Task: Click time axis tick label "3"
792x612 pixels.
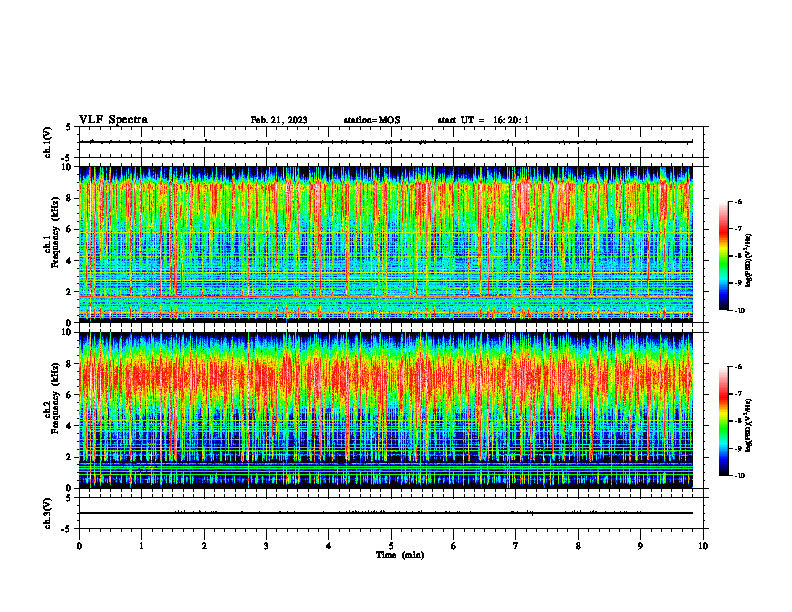Action: coord(266,546)
